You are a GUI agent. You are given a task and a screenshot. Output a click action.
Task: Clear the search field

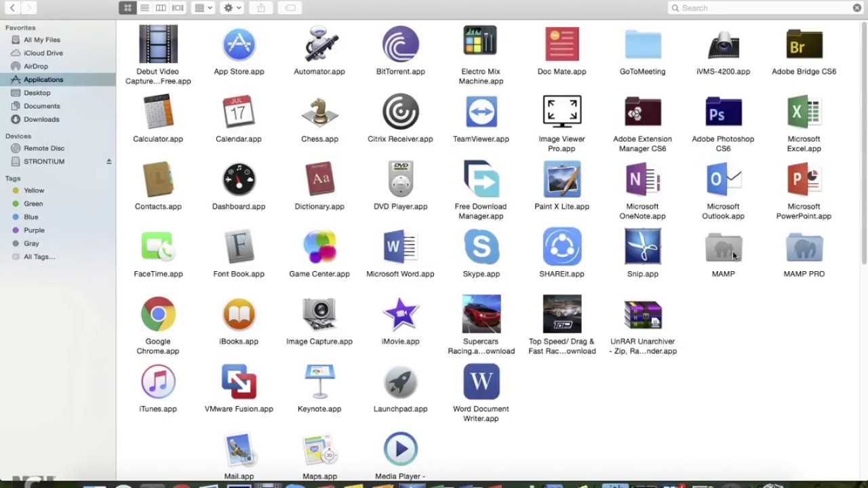pyautogui.click(x=857, y=8)
